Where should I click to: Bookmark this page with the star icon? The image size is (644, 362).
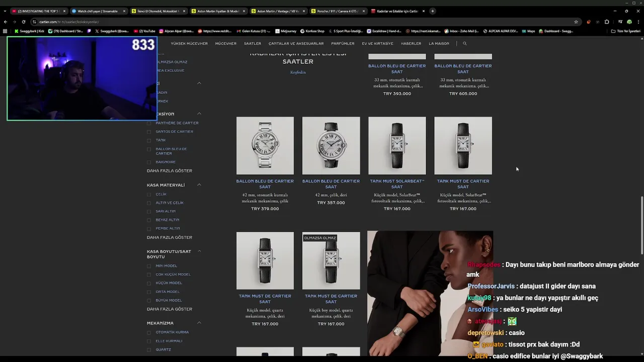point(576,22)
